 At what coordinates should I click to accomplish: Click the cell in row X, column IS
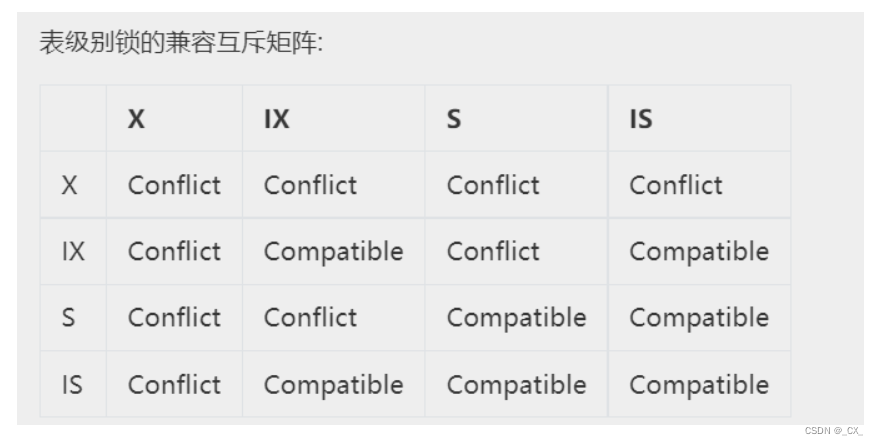click(676, 185)
